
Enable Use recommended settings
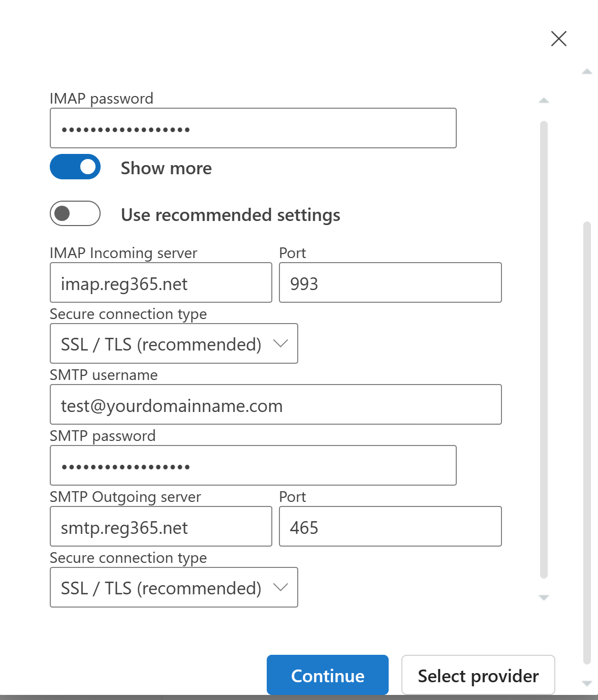tap(75, 214)
